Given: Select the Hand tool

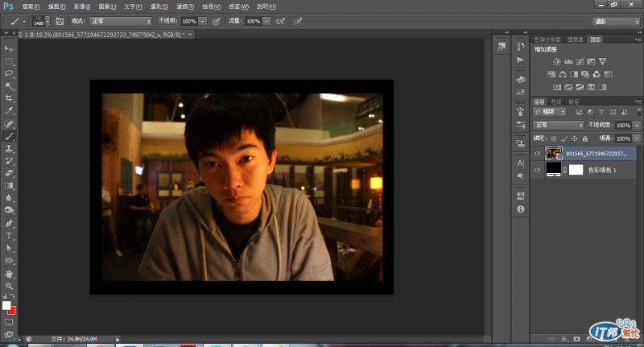Looking at the screenshot, I should pyautogui.click(x=10, y=273).
